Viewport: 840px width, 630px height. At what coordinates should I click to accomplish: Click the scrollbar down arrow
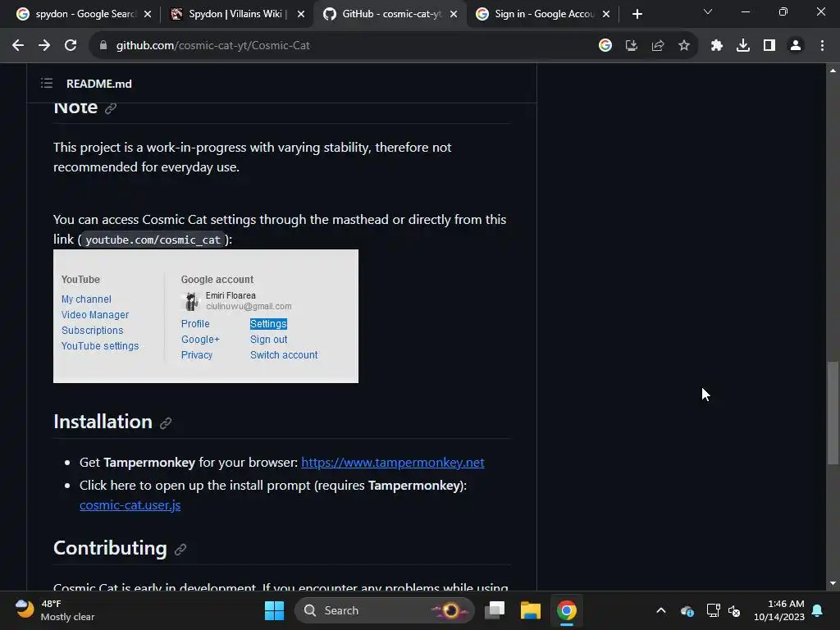tap(833, 583)
